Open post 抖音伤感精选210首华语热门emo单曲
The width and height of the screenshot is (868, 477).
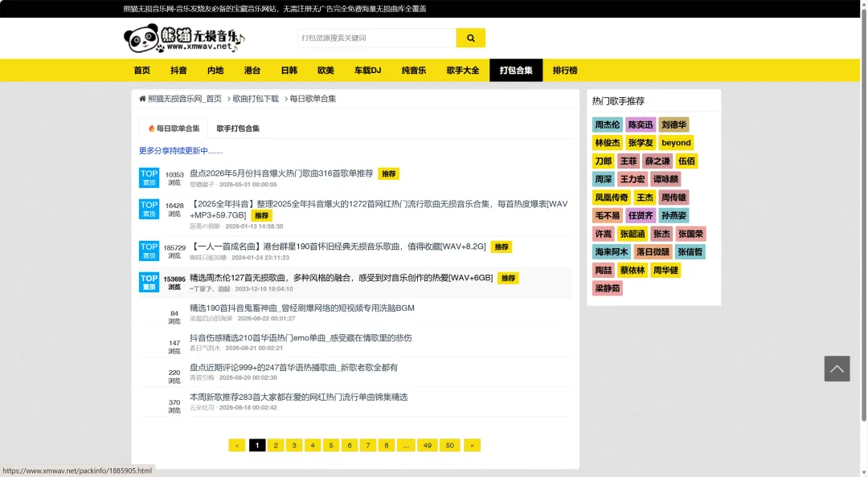point(301,337)
